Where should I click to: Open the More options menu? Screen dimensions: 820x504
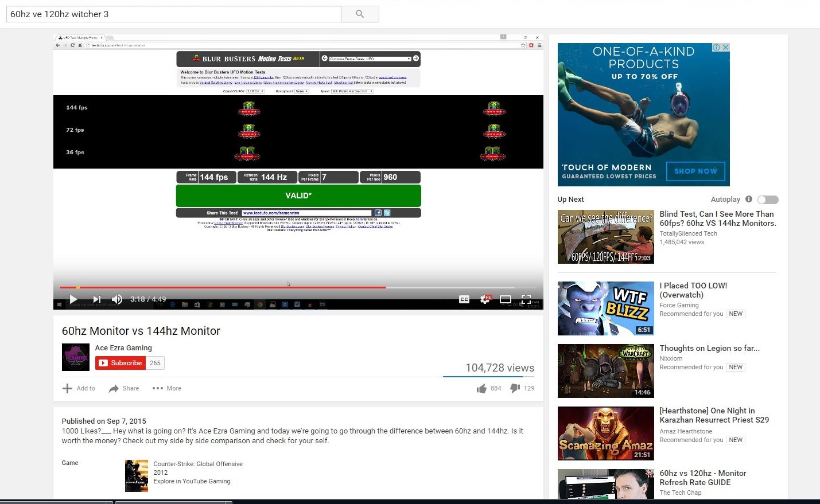click(x=167, y=388)
